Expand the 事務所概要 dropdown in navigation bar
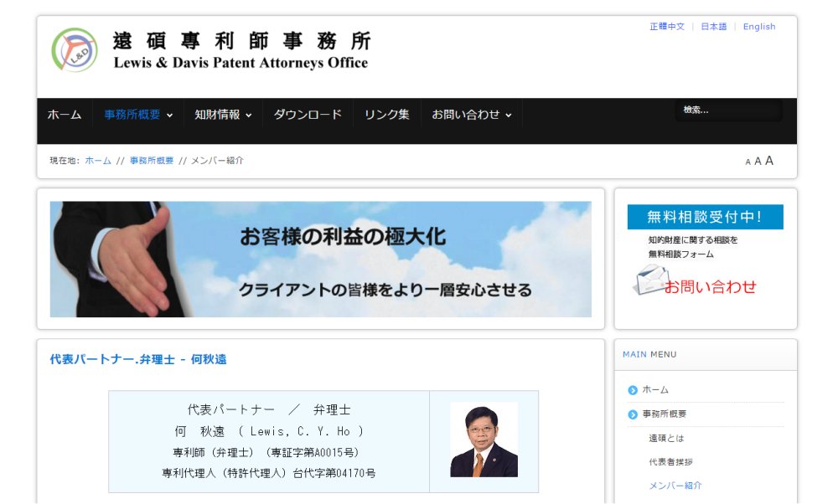The width and height of the screenshot is (838, 504). point(138,115)
